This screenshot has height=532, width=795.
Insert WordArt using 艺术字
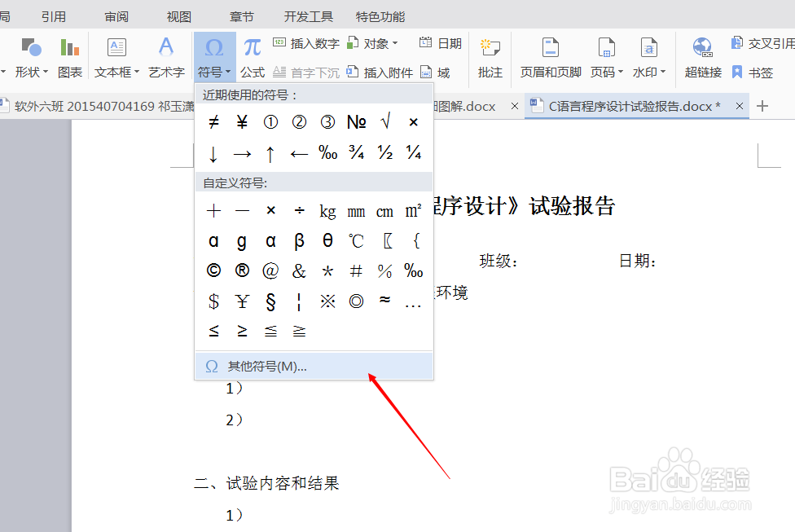165,58
